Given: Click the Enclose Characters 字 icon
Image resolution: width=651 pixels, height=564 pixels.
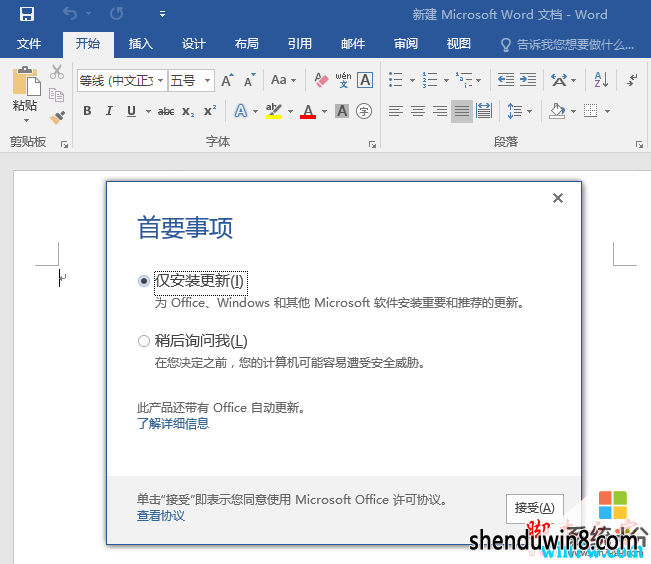Looking at the screenshot, I should [364, 111].
